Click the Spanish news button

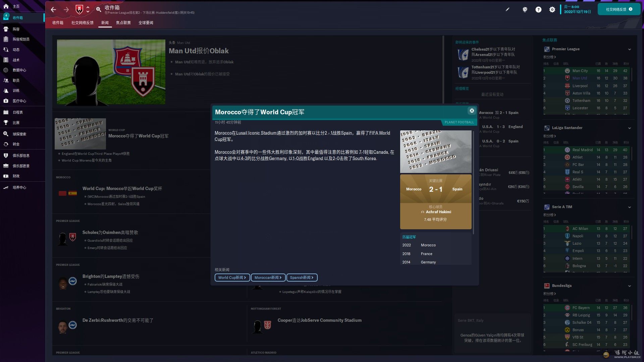302,278
